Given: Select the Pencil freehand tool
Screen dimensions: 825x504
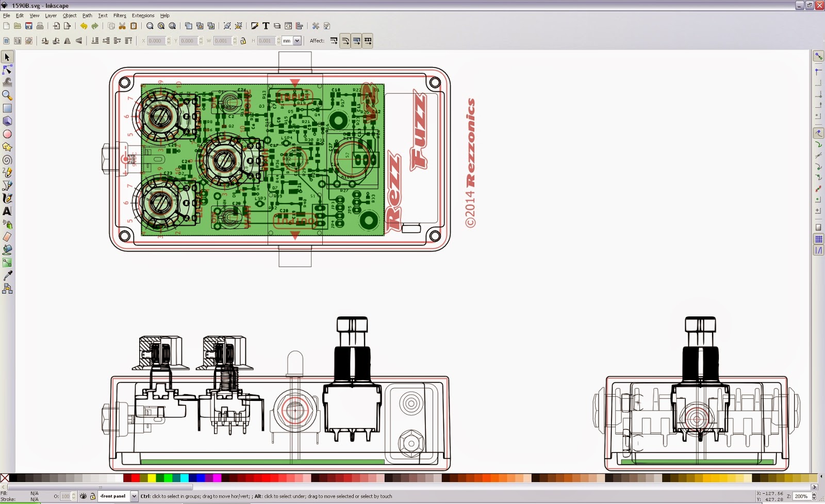Looking at the screenshot, I should click(7, 173).
